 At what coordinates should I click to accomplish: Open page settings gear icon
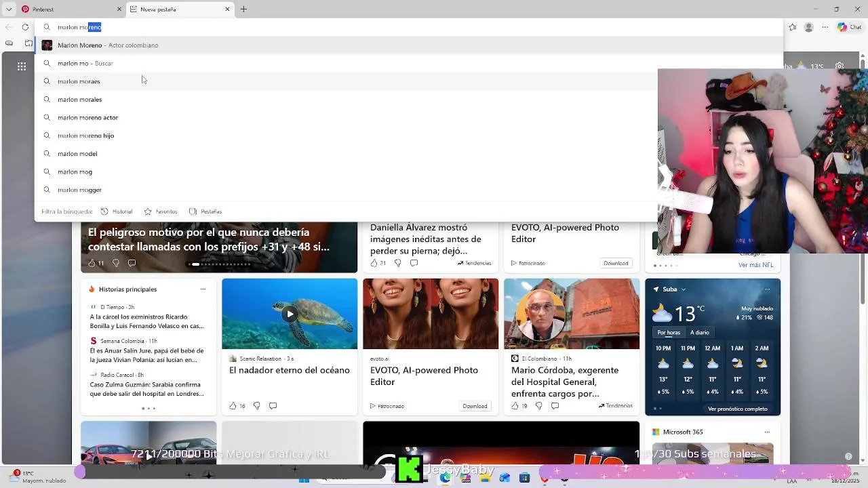pos(840,66)
